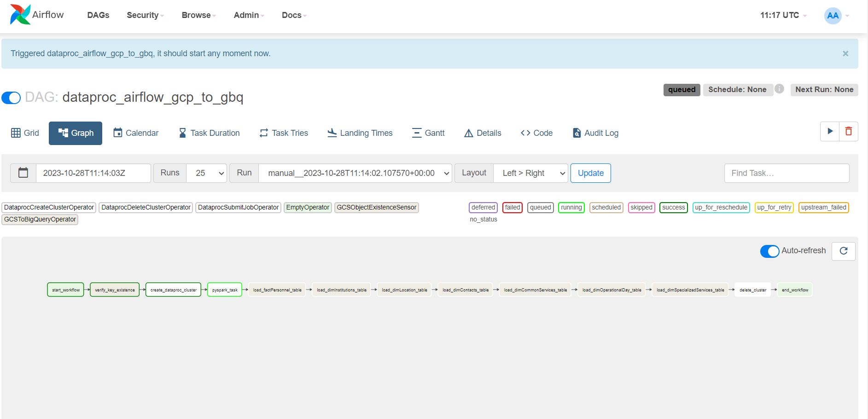Pause the DAG with the blue toggle
The width and height of the screenshot is (868, 419).
coord(11,98)
